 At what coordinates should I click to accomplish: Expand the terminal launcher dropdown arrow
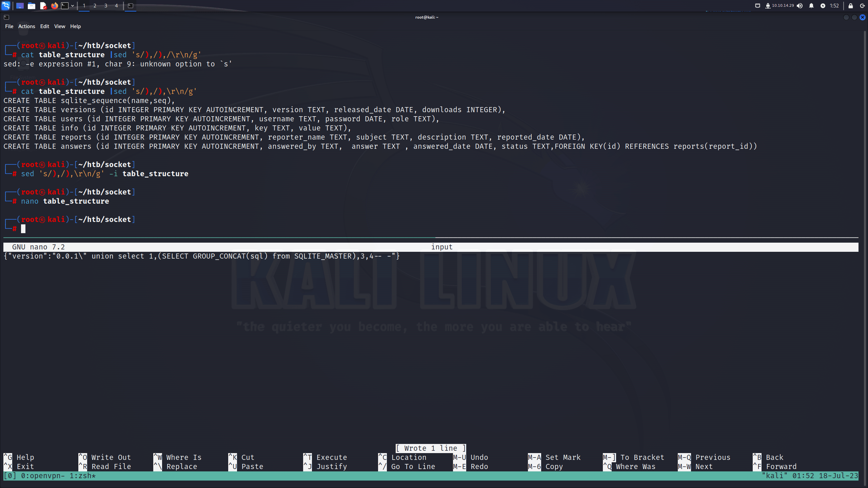[73, 5]
